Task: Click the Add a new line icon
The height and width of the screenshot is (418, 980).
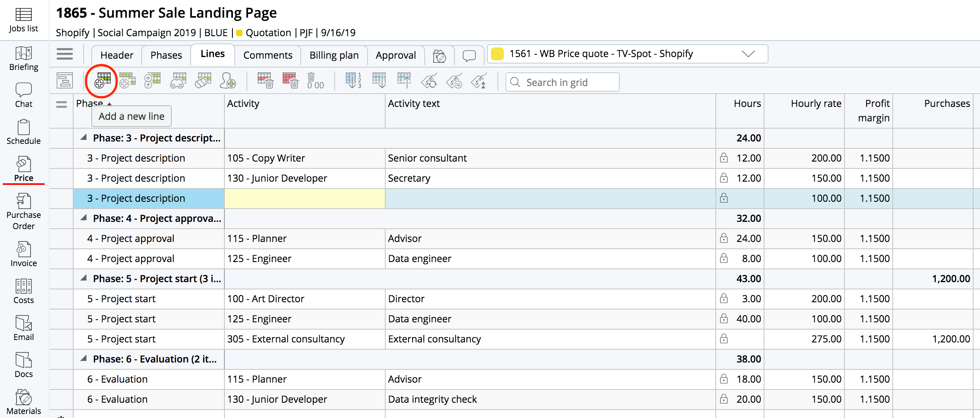Action: [x=102, y=81]
